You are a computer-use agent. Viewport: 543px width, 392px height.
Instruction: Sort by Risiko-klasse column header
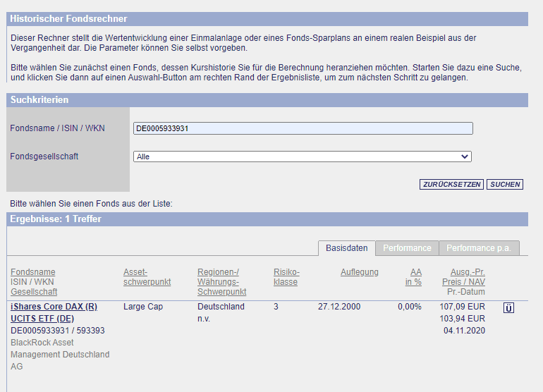pyautogui.click(x=286, y=277)
